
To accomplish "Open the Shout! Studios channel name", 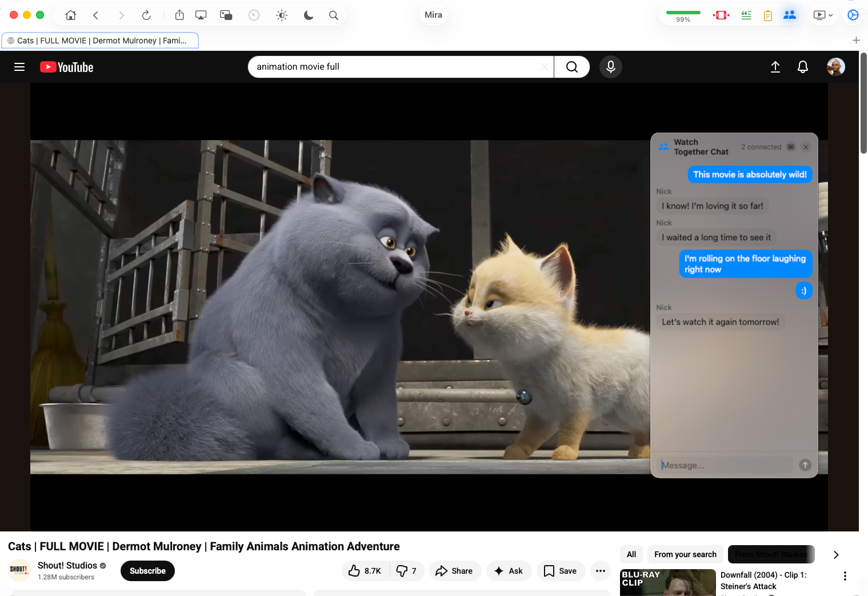I will click(67, 565).
